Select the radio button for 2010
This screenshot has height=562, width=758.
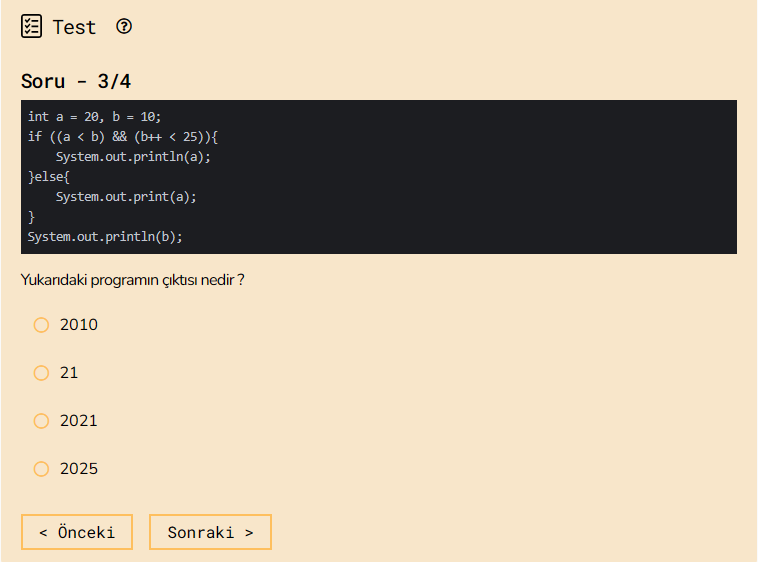click(x=41, y=325)
